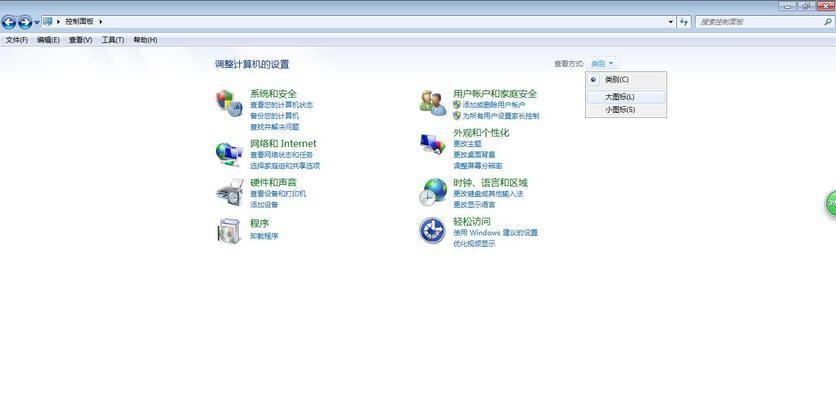Screen dimensions: 836x400
Task: Click 调整屏幕分辨率 link
Action: (478, 166)
